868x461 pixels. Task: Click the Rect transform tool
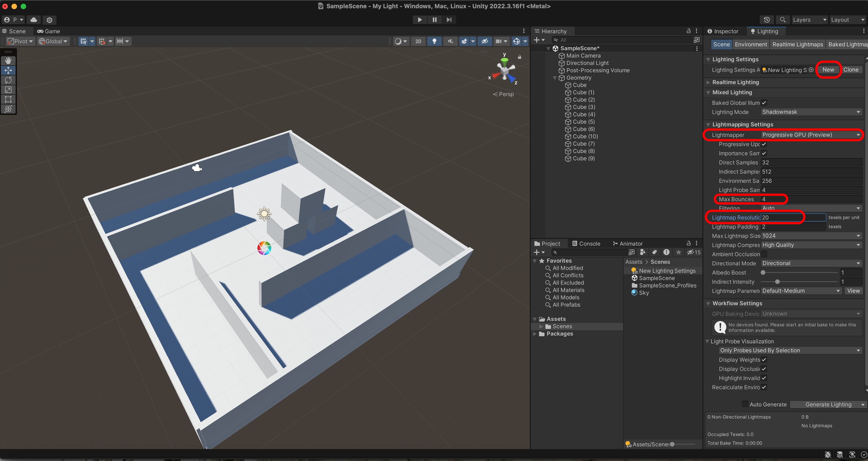point(8,99)
